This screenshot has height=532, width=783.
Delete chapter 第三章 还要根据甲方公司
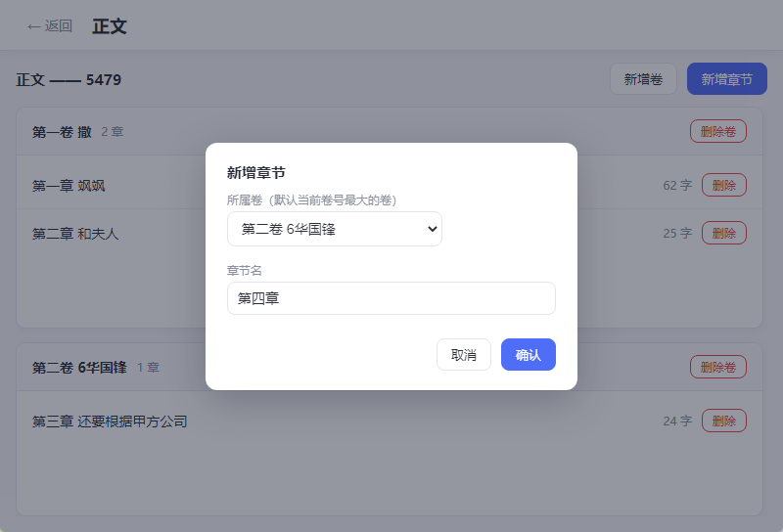[x=723, y=421]
